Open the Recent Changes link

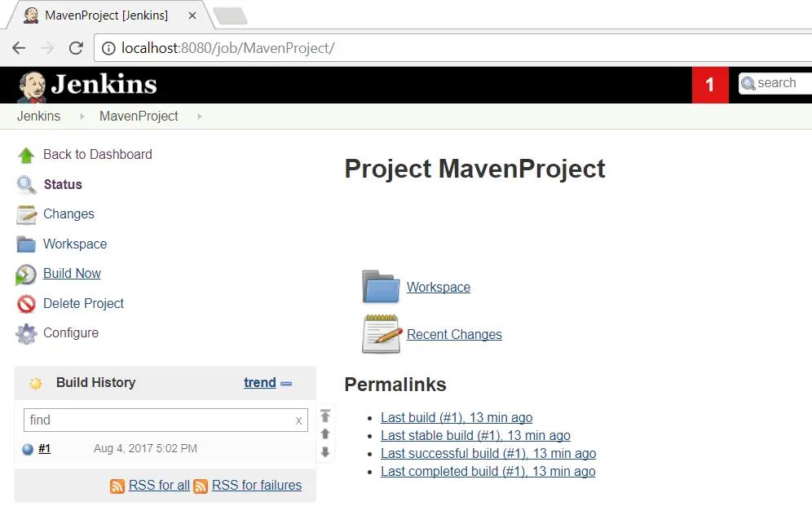(454, 335)
